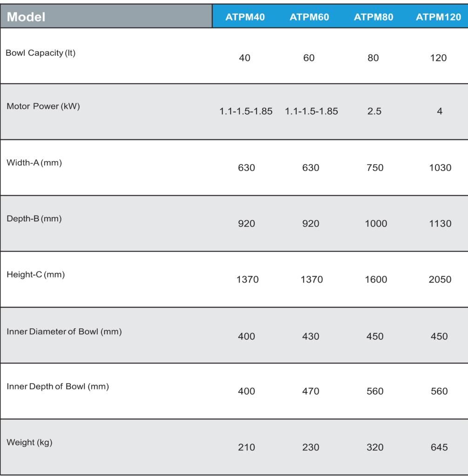Click the Weight (kg) row label
Image resolution: width=468 pixels, height=476 pixels.
click(x=29, y=443)
